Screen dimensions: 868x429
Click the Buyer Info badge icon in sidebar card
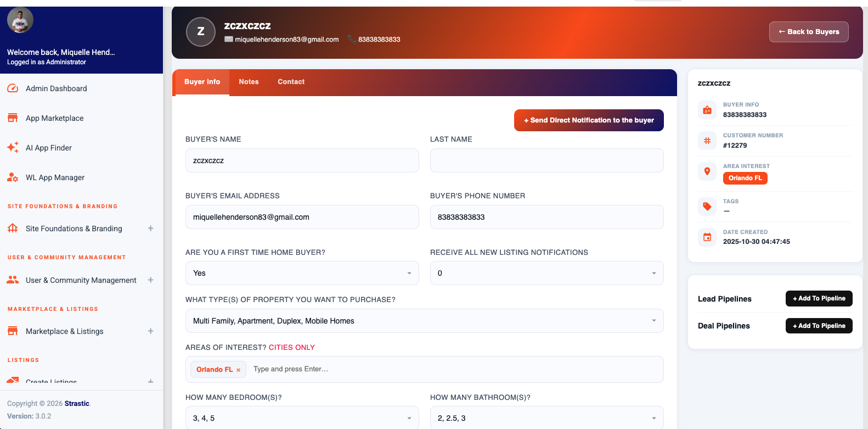click(707, 110)
